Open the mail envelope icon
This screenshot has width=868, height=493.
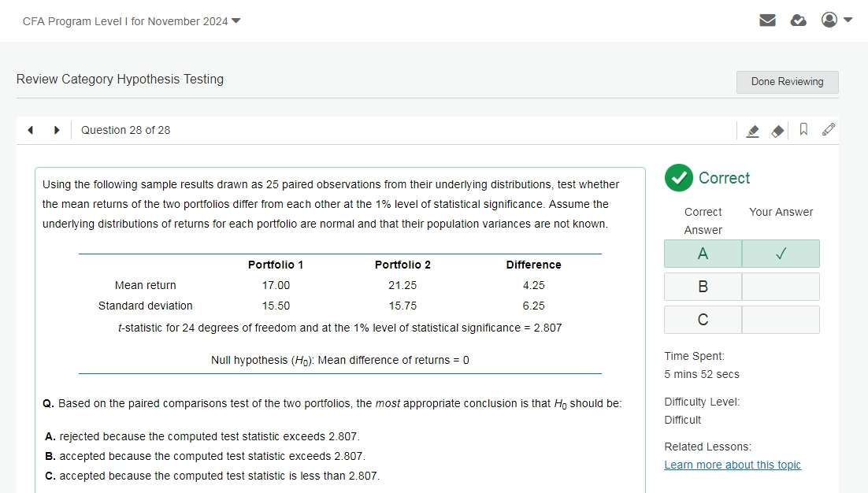tap(767, 20)
